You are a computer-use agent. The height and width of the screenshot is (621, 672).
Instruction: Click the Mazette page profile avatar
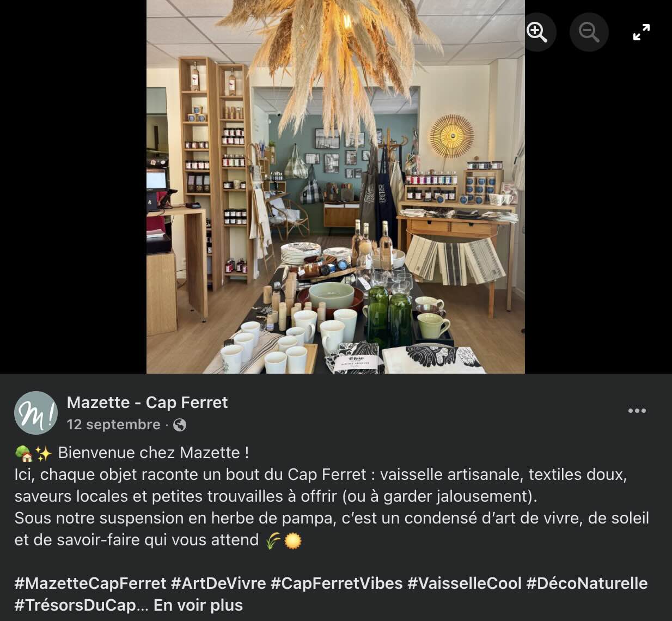[x=36, y=413]
